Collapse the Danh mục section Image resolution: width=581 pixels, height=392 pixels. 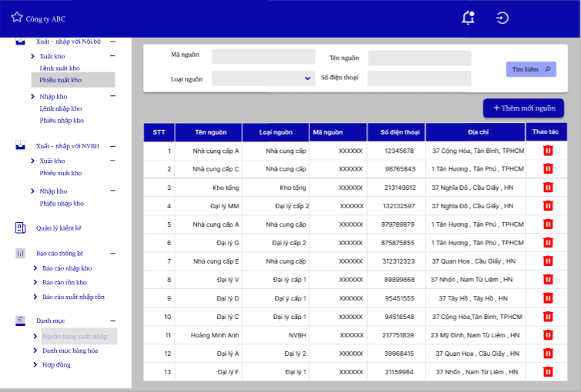(113, 321)
